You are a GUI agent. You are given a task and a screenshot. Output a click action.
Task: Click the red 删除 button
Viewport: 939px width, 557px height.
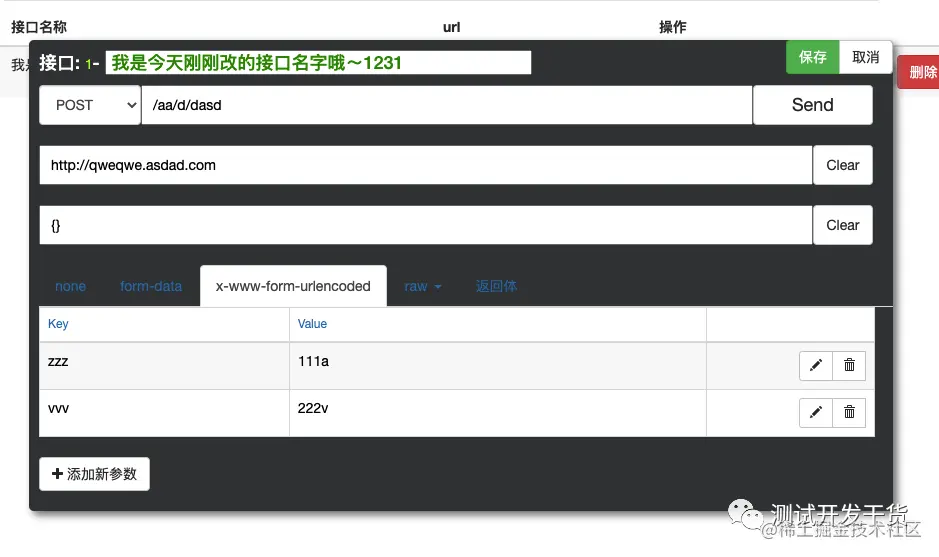(x=919, y=72)
